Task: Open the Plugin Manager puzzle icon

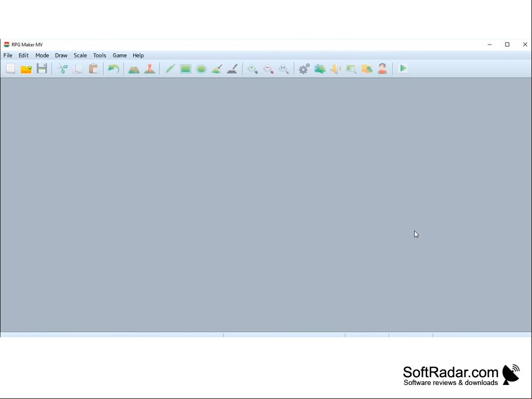Action: [x=320, y=69]
